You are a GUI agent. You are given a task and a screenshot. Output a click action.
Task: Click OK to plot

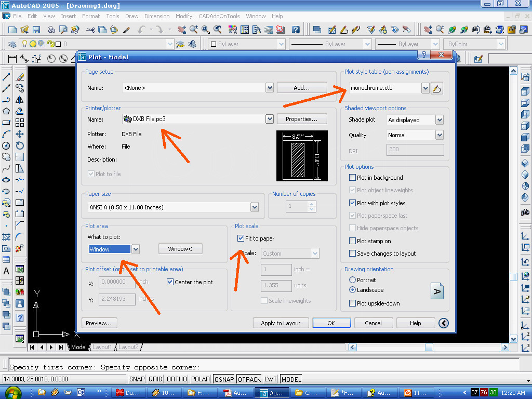pyautogui.click(x=331, y=323)
